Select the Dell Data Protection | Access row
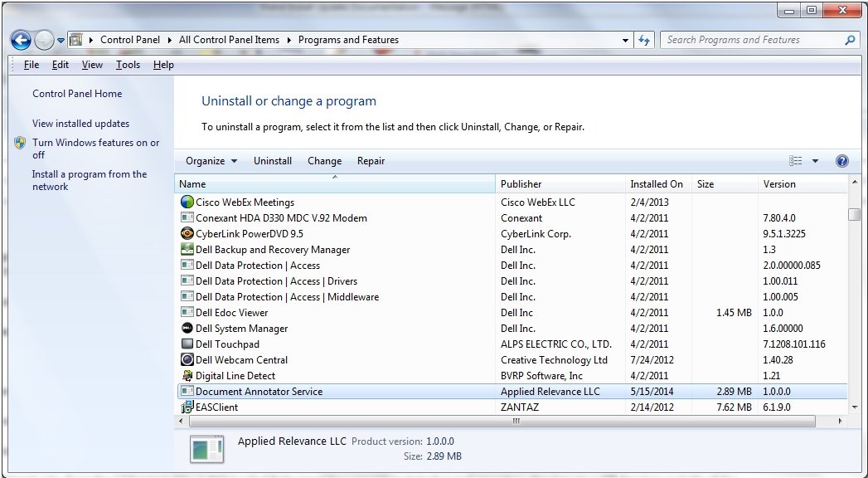Screen dimensions: 868x478 click(x=512, y=266)
